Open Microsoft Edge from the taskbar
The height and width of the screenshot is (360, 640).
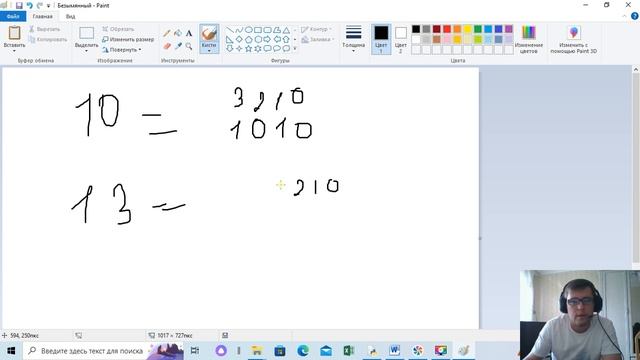303,351
